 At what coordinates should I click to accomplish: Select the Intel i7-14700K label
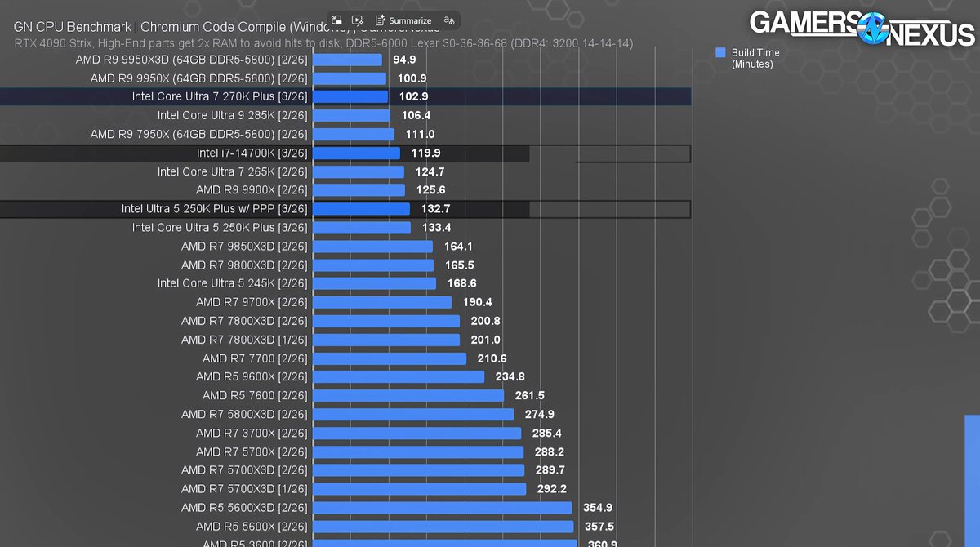[252, 153]
